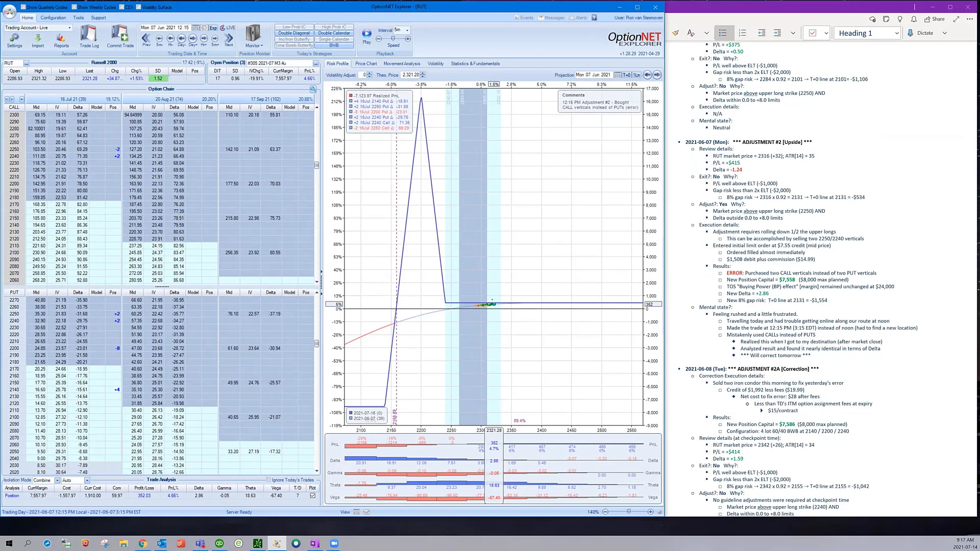Step forward one hour (Hr+)
The width and height of the screenshot is (980, 551).
(204, 39)
